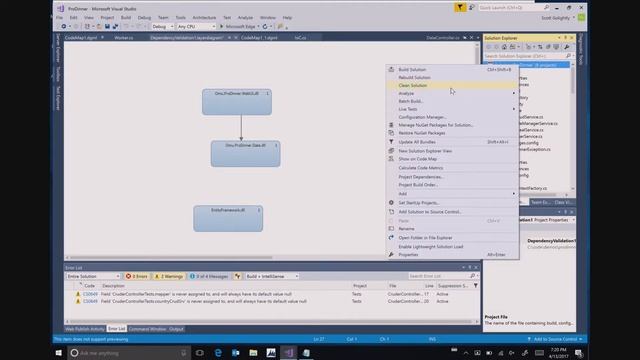This screenshot has height=360, width=640.
Task: Open the Project Properties dropdown in Properties panel
Action: click(573, 220)
